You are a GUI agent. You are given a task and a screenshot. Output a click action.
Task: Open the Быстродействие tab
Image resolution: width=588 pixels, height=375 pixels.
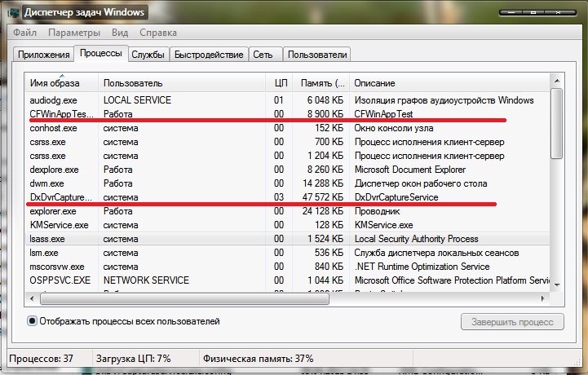tap(209, 55)
